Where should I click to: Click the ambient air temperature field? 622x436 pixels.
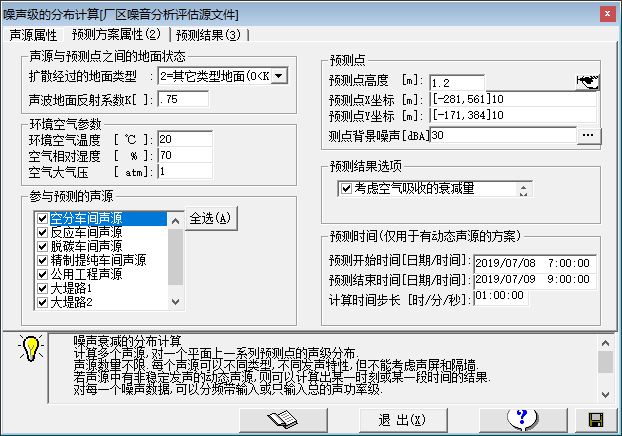[185, 139]
